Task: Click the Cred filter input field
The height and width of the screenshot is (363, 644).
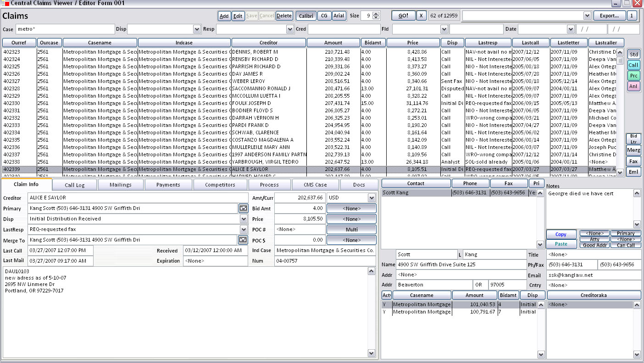Action: 344,29
